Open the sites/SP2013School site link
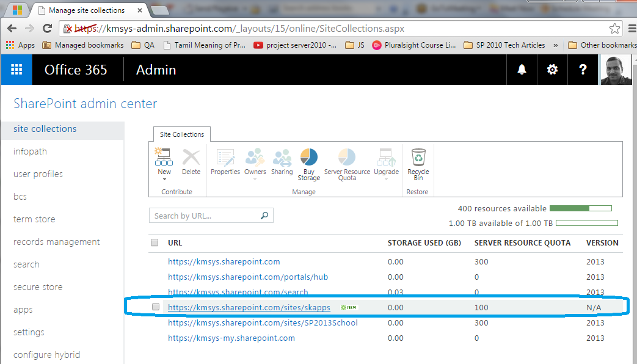 pos(263,323)
